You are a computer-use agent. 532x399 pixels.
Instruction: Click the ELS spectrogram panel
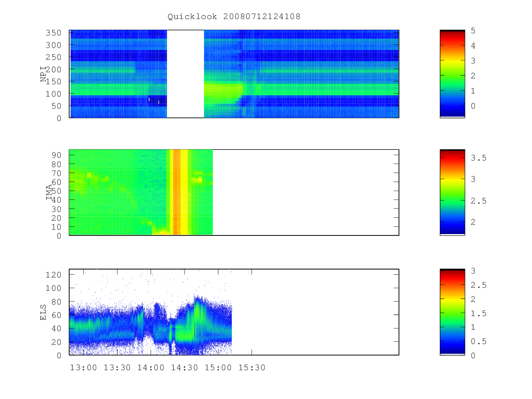point(234,312)
